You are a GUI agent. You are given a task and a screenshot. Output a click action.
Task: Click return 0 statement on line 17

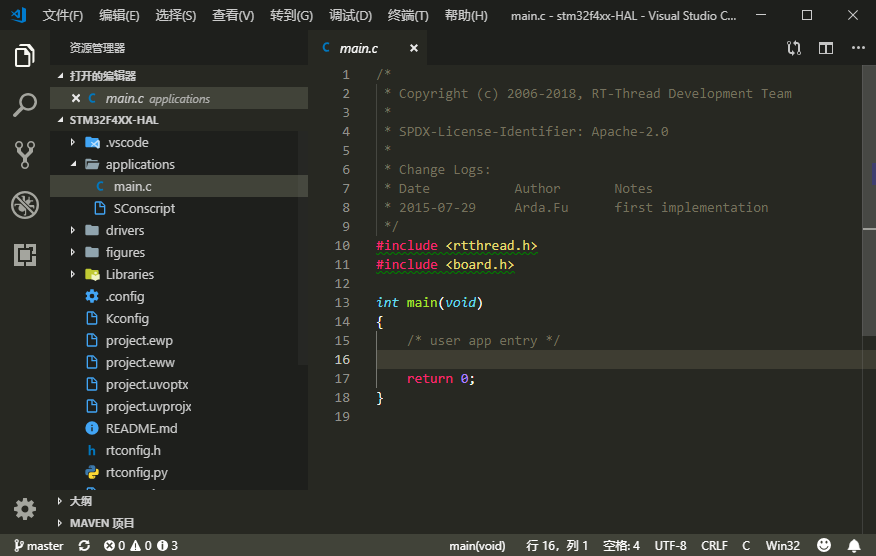(441, 378)
